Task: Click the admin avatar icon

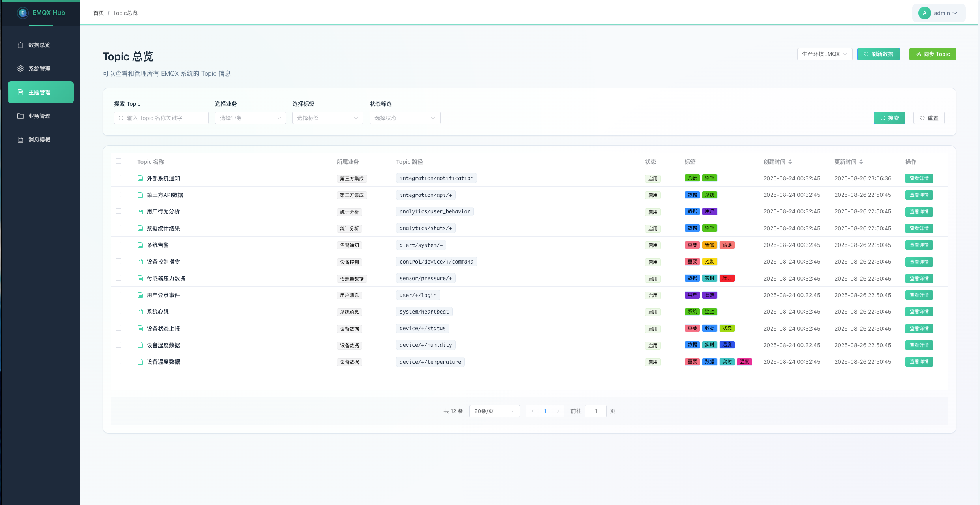Action: click(924, 13)
